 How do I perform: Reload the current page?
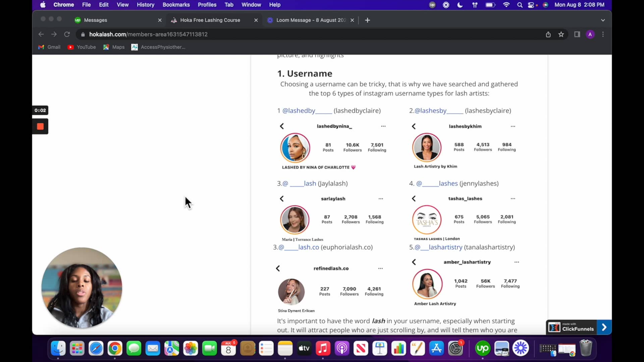67,34
